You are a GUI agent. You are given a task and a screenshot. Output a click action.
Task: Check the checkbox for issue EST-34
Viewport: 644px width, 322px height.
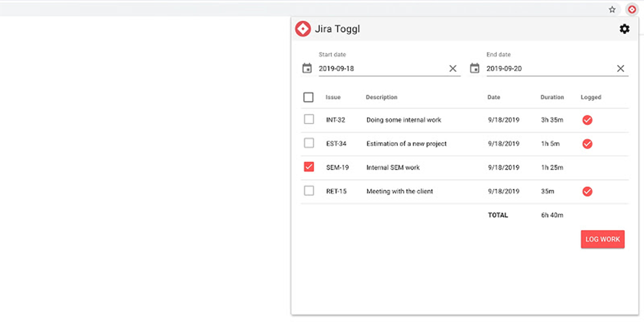point(308,143)
